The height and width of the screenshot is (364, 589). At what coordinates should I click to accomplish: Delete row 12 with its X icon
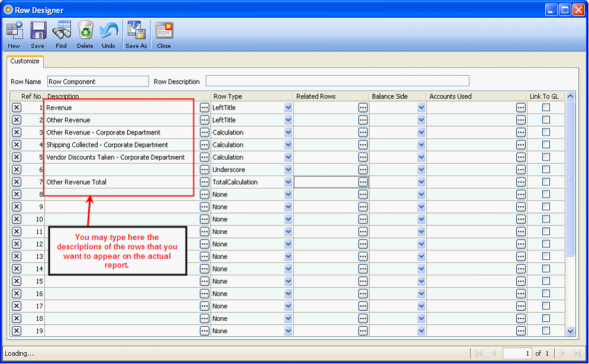click(x=17, y=244)
